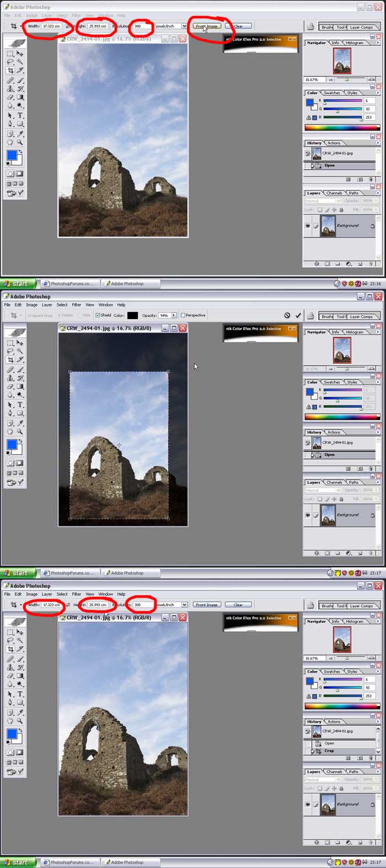Select the Eraser tool in middle screenshot
This screenshot has height=868, width=386.
(10, 386)
